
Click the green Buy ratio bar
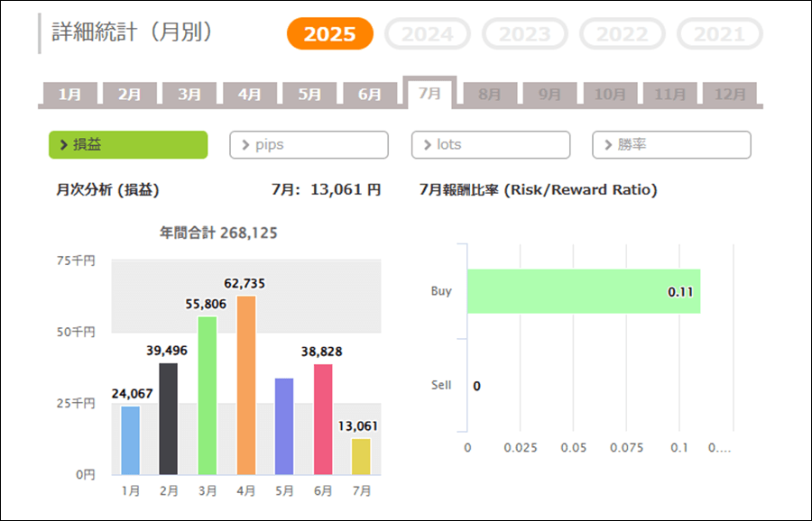click(x=584, y=291)
